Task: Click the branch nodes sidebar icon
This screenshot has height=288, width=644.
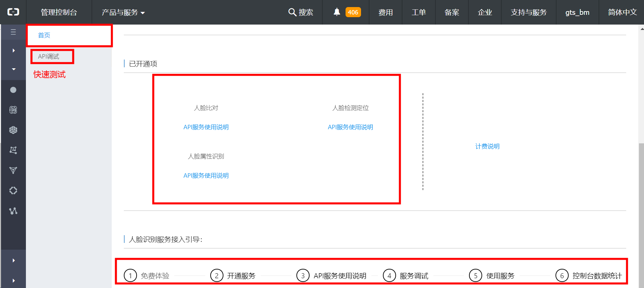Action: 13,211
